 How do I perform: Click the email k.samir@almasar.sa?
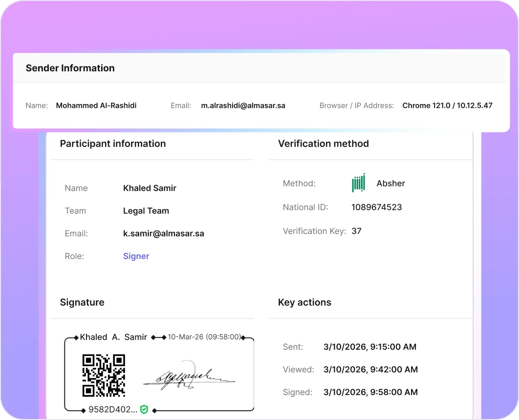164,233
